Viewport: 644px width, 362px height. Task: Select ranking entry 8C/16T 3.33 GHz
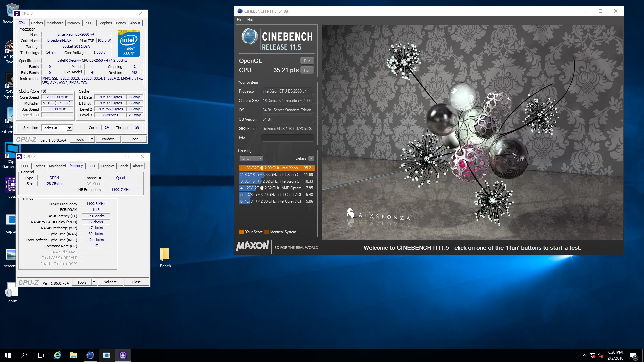277,175
